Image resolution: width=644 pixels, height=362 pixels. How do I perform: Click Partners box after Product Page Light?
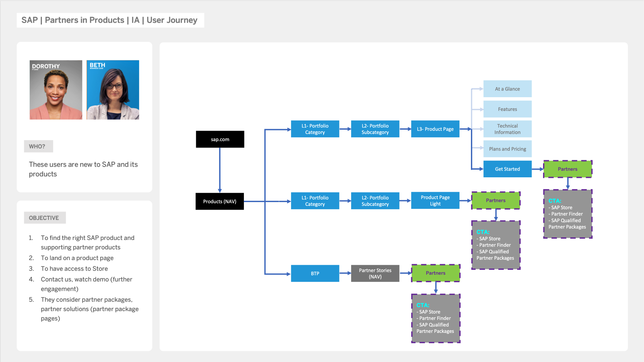click(496, 200)
